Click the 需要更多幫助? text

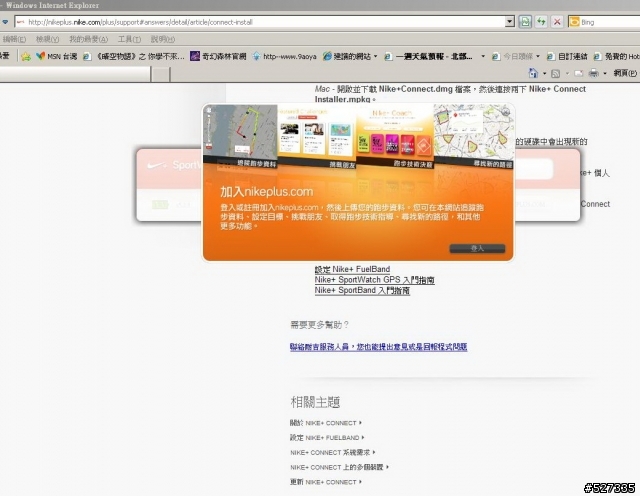(x=320, y=325)
